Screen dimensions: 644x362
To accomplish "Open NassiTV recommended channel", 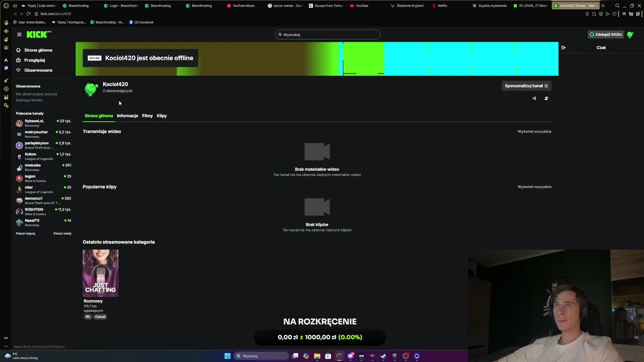I will coord(43,223).
